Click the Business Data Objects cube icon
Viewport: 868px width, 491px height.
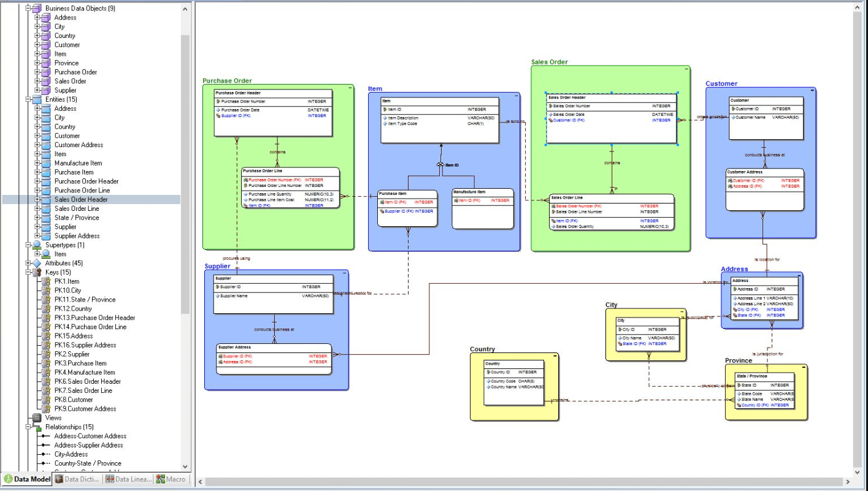pos(38,8)
